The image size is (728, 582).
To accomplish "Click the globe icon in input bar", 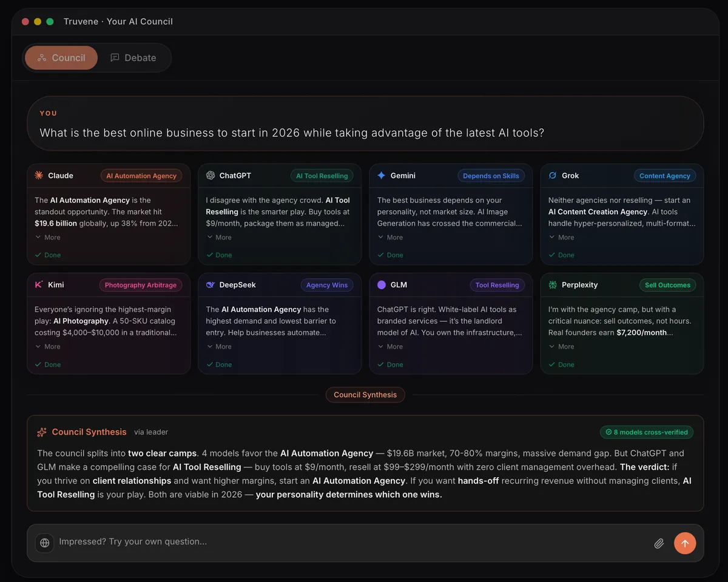I will [45, 543].
